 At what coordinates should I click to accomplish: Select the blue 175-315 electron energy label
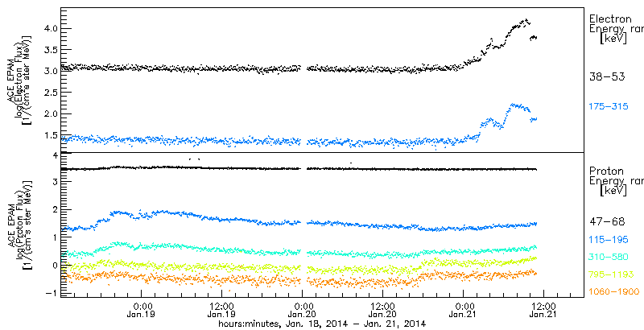pos(609,107)
